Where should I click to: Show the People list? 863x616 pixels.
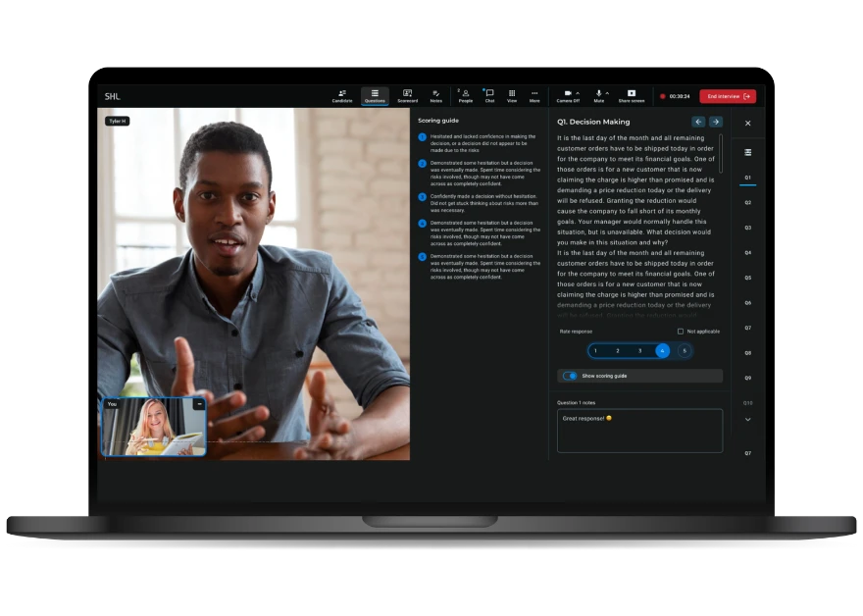coord(465,96)
